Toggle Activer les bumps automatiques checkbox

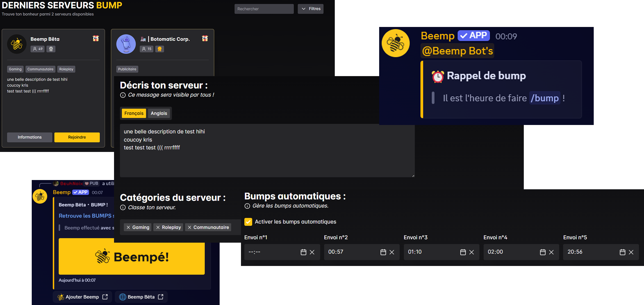248,222
